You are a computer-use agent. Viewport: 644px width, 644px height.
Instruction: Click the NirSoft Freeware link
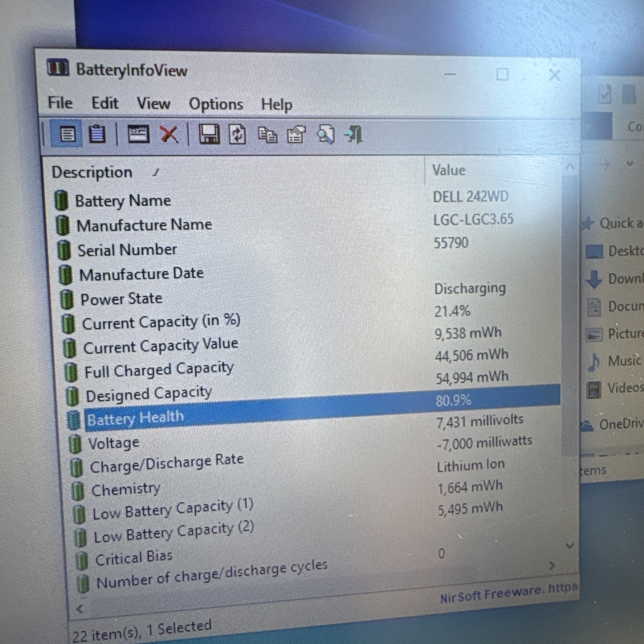(x=509, y=593)
